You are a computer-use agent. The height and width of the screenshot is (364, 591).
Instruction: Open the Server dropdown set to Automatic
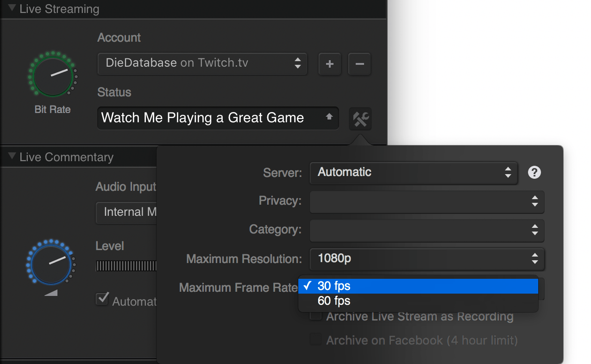coord(414,173)
